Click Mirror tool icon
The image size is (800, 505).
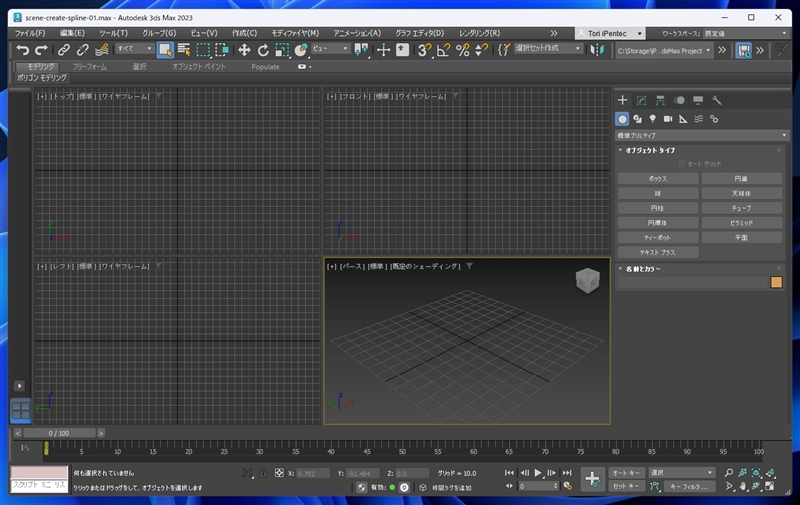pyautogui.click(x=597, y=50)
